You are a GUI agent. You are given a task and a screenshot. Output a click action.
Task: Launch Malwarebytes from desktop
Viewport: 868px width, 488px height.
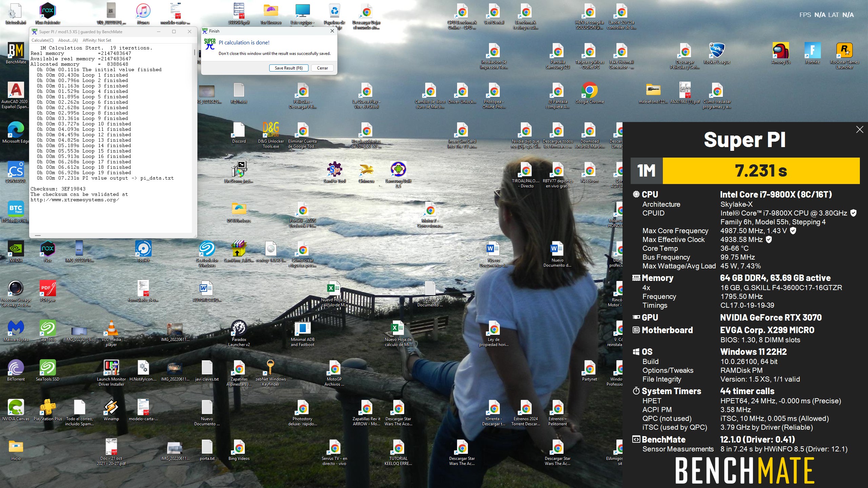coord(16,331)
